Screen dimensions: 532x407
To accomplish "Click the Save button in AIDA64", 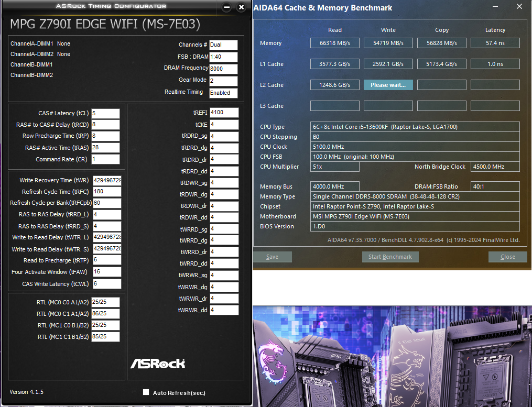I will tap(273, 257).
